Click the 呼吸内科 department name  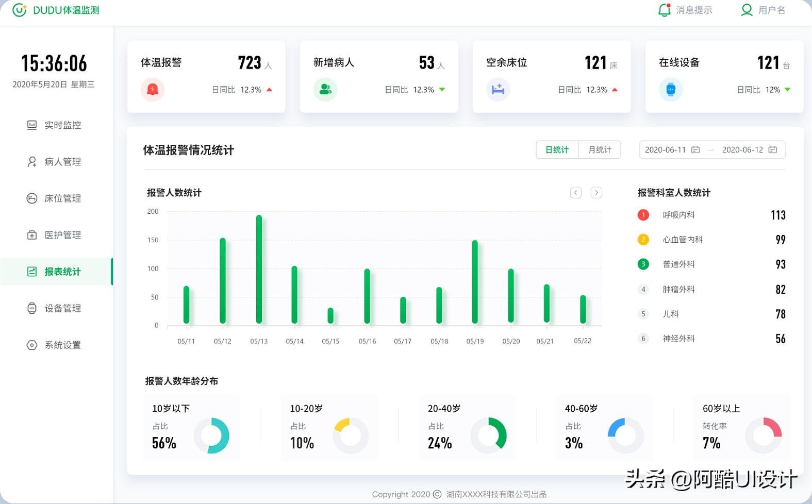678,215
